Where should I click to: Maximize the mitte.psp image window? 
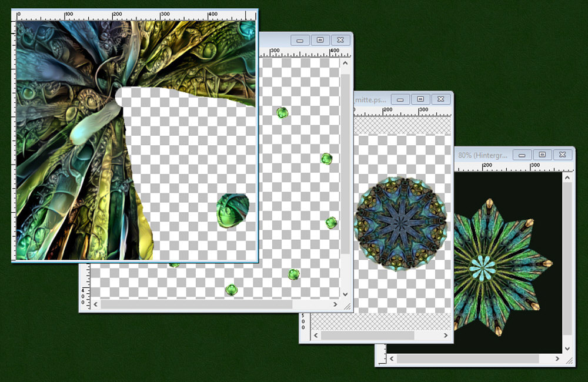(421, 99)
